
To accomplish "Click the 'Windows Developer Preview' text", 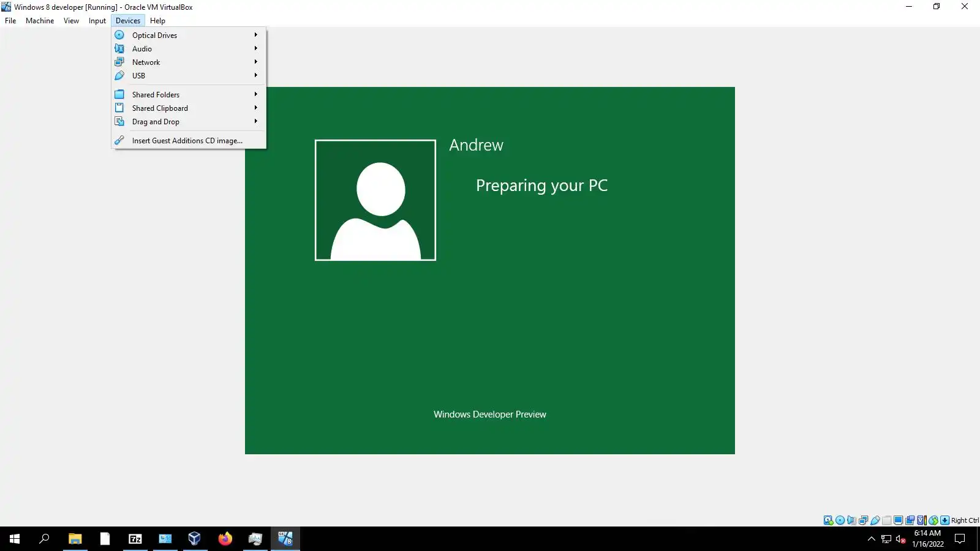I will tap(490, 414).
